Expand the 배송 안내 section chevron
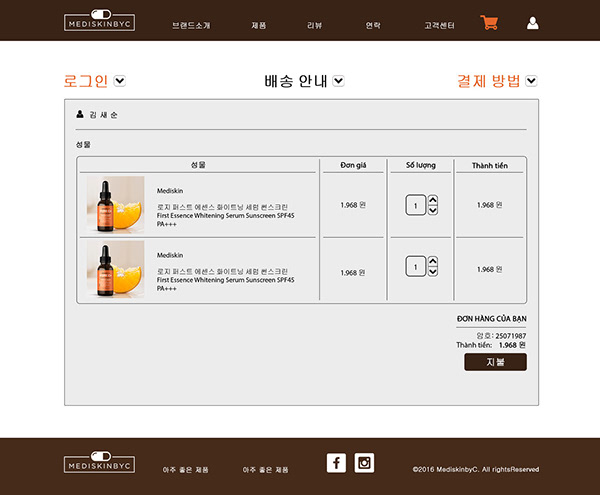Screen dimensions: 600x495 point(338,81)
